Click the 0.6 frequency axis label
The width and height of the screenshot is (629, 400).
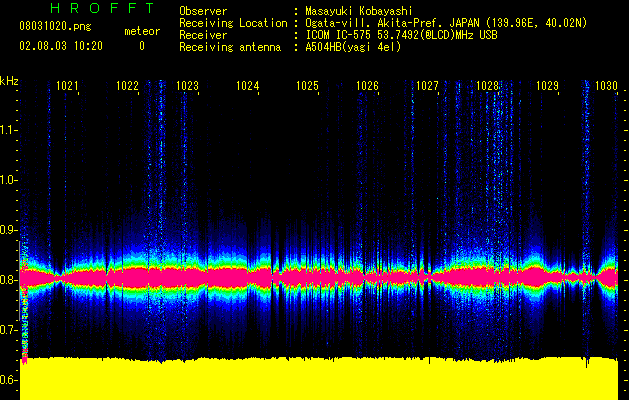tap(7, 380)
